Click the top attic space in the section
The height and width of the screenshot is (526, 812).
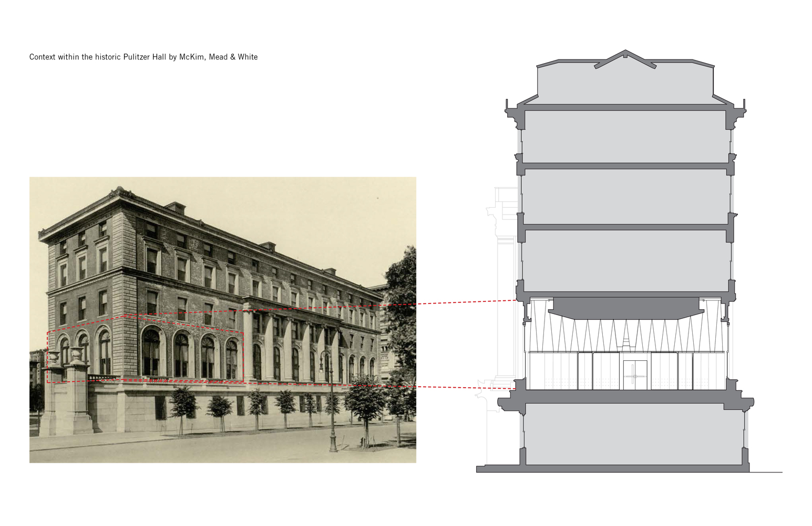pos(625,84)
